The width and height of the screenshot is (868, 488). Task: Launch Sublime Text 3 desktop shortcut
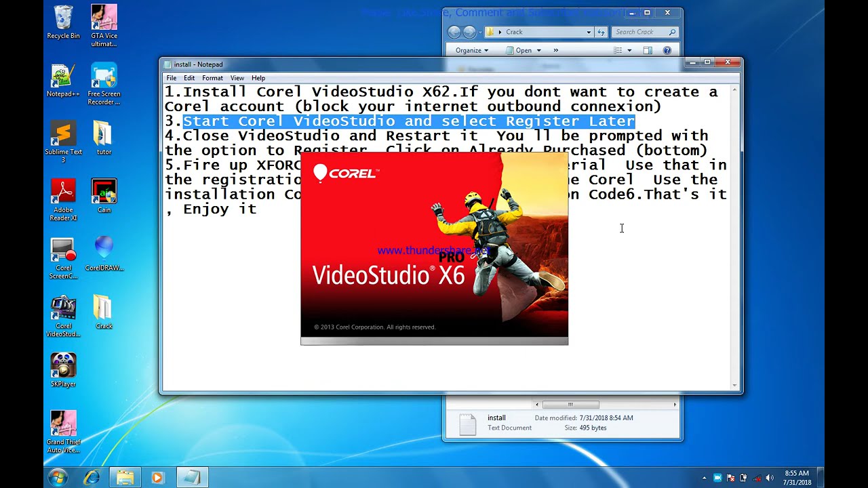click(x=63, y=142)
